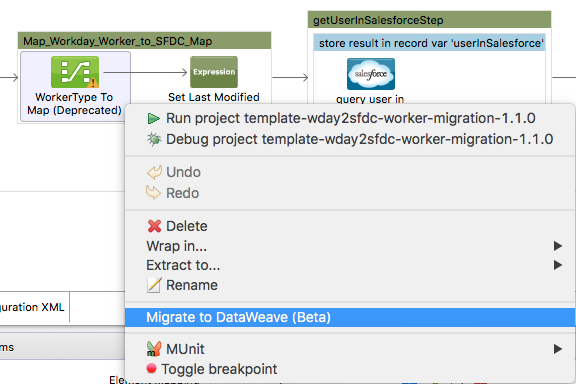Select the Salesforce connector icon
This screenshot has width=576, height=384.
tap(371, 74)
